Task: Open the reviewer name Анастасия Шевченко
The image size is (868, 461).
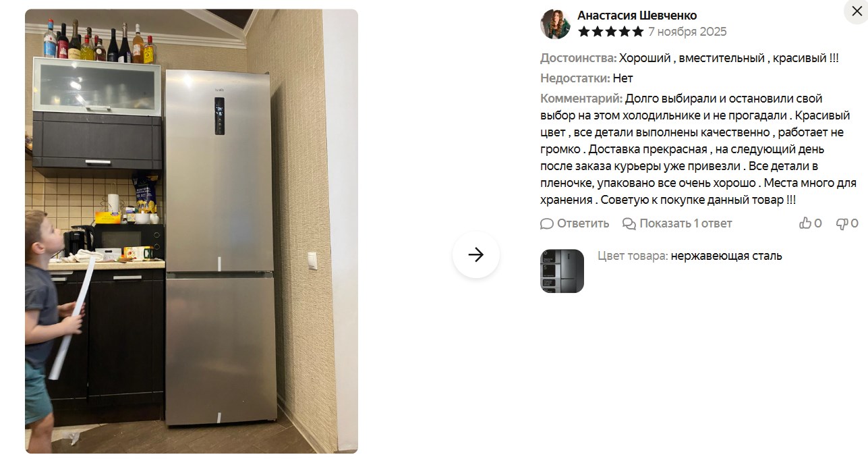Action: (637, 16)
